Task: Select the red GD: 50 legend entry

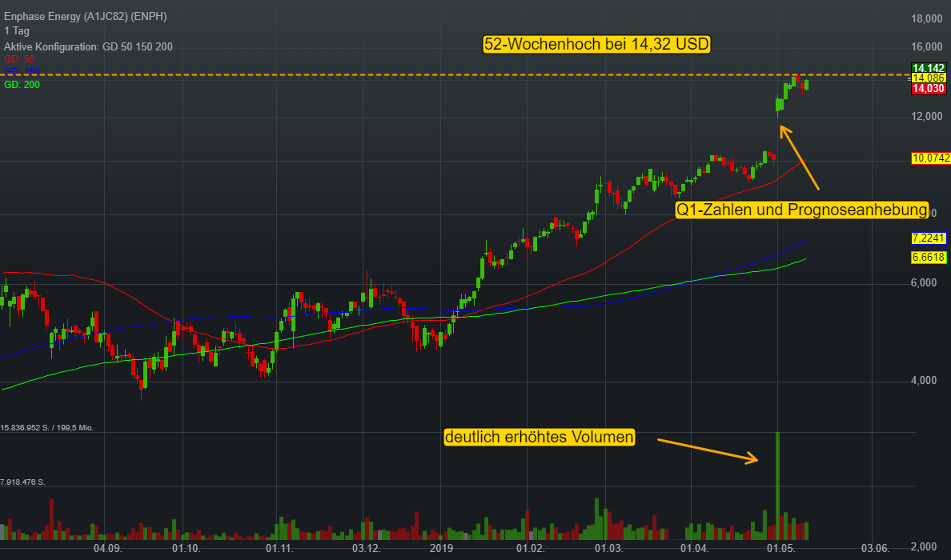Action: 18,58
